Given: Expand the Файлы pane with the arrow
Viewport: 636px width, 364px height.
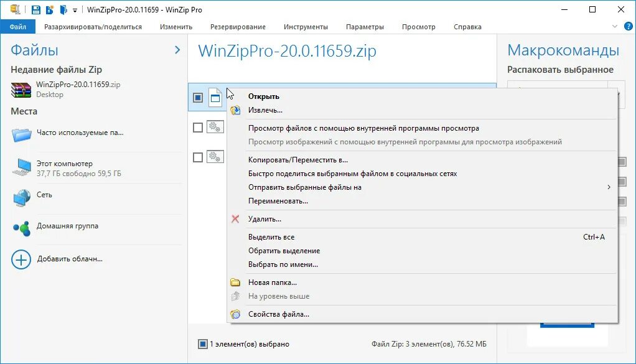Looking at the screenshot, I should coord(177,50).
